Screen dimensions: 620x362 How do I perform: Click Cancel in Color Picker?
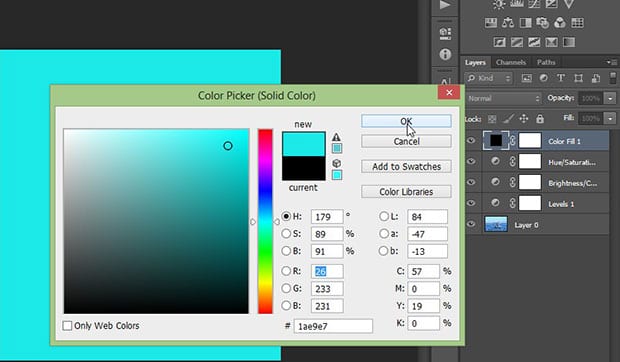click(x=406, y=141)
